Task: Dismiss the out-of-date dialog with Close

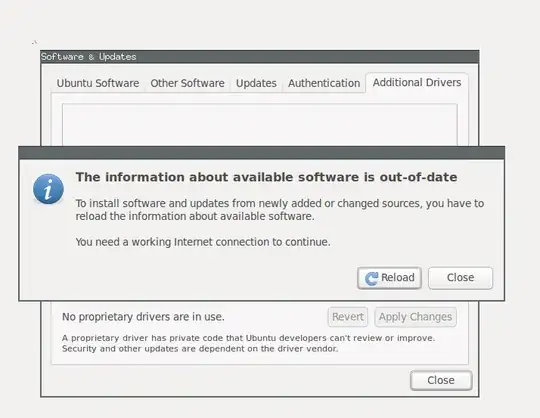Action: [x=460, y=278]
